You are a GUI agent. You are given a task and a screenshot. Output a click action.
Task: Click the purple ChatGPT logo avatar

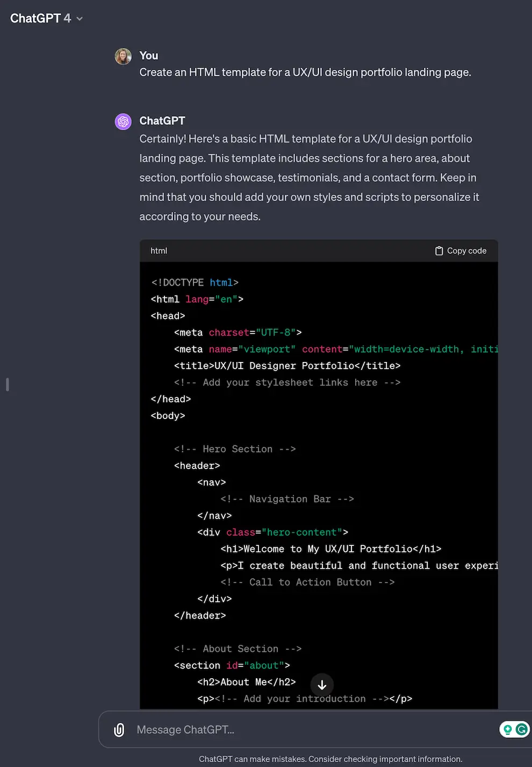coord(123,122)
